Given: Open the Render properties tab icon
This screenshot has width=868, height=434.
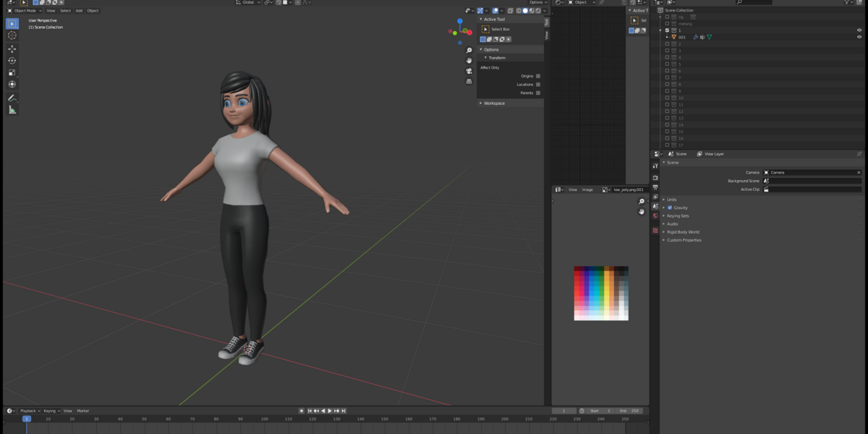Looking at the screenshot, I should point(655,177).
